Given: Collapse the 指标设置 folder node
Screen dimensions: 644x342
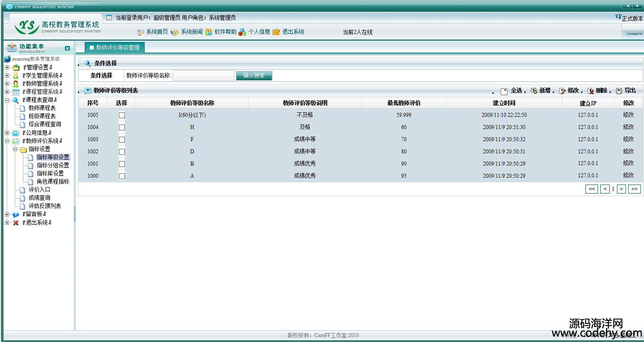Looking at the screenshot, I should (x=15, y=149).
